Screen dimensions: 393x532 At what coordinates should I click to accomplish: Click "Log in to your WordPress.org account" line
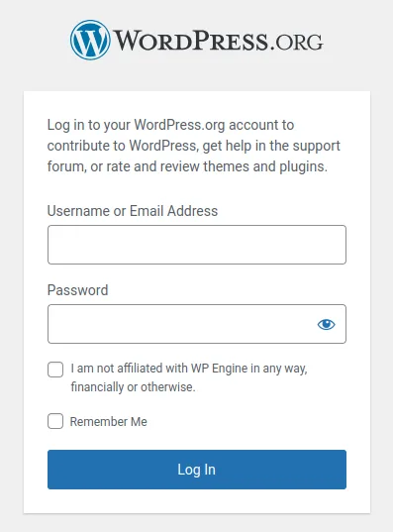(x=170, y=125)
